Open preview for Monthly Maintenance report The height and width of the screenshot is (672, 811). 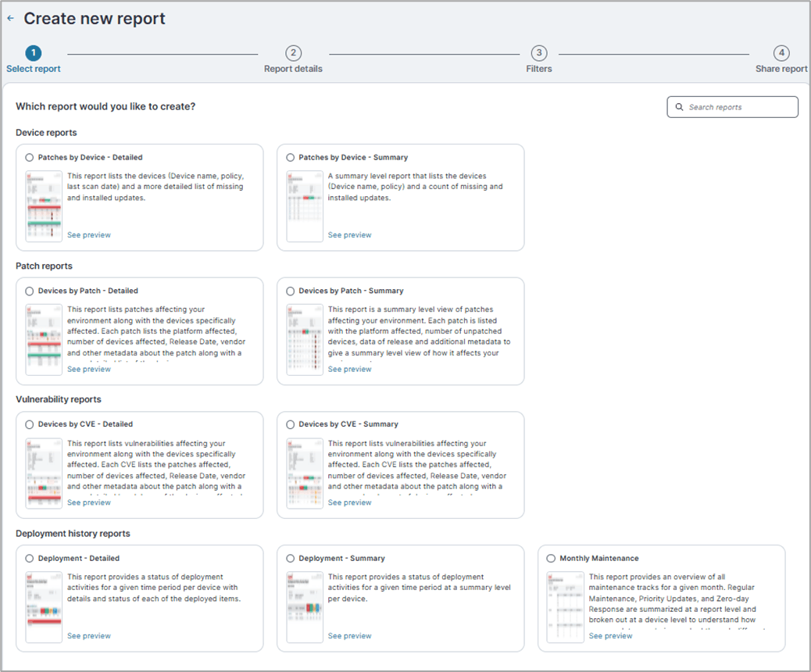(x=610, y=635)
